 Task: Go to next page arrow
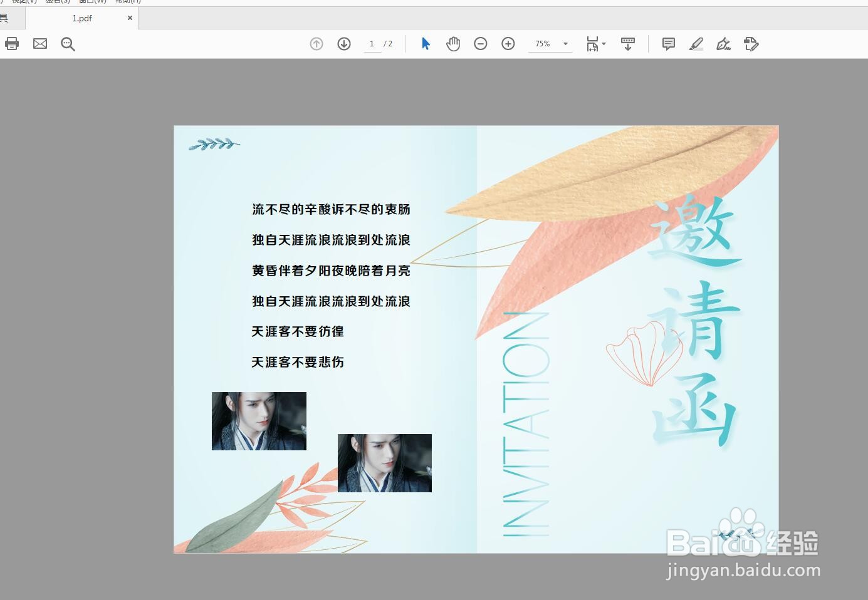[x=344, y=44]
